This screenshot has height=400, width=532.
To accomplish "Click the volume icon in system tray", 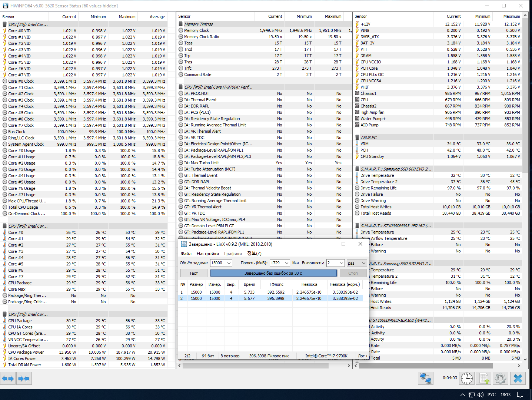I will [x=481, y=395].
